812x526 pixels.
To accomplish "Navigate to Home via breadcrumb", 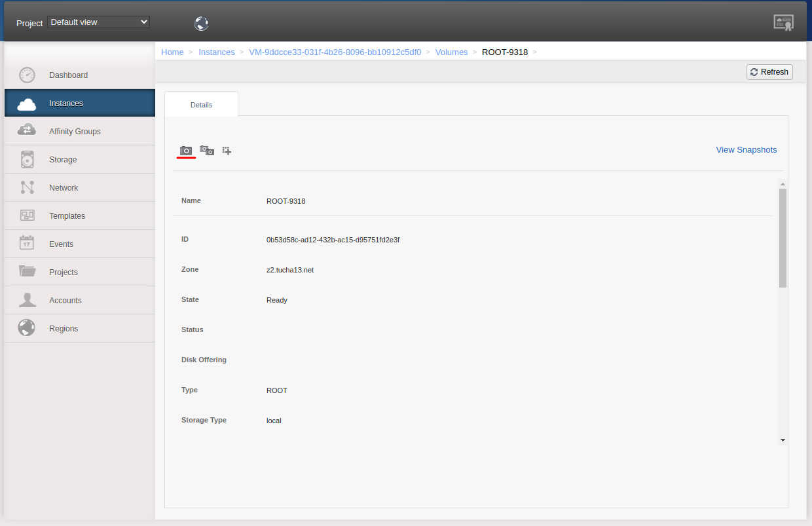I will coord(172,52).
